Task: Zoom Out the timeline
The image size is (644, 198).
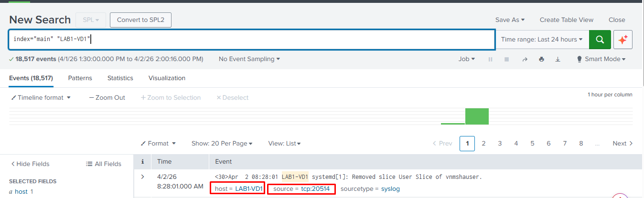Action: point(107,97)
